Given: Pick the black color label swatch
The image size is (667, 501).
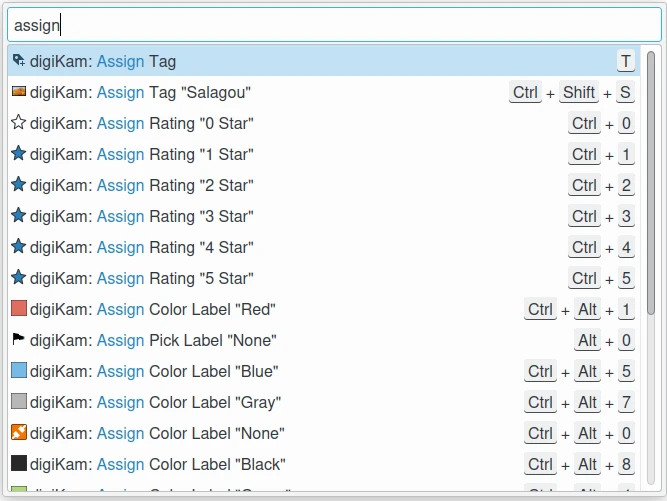Looking at the screenshot, I should [x=18, y=464].
